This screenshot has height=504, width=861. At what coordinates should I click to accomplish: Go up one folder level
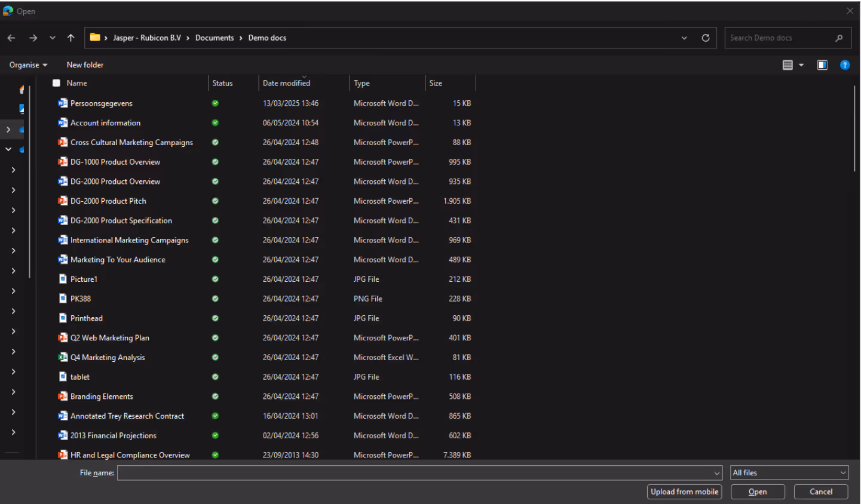(71, 38)
